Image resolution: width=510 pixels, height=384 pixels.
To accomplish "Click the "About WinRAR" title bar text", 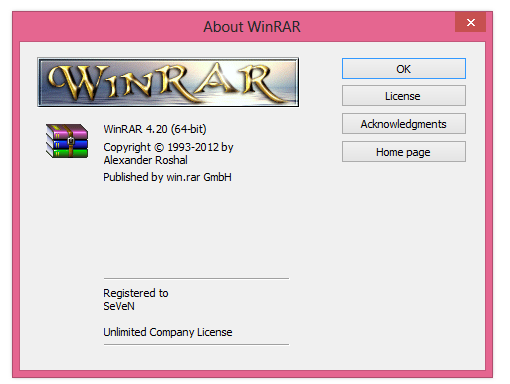I will coord(252,27).
